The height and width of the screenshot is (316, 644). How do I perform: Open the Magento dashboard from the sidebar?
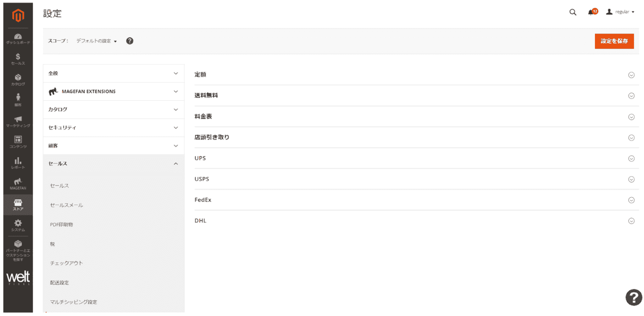[18, 38]
